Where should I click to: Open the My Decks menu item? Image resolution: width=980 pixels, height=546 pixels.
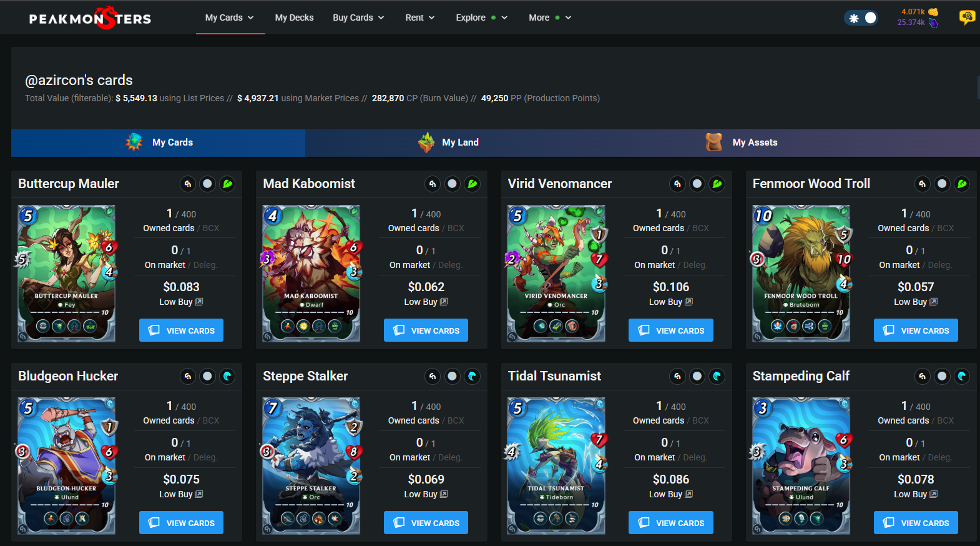click(295, 17)
